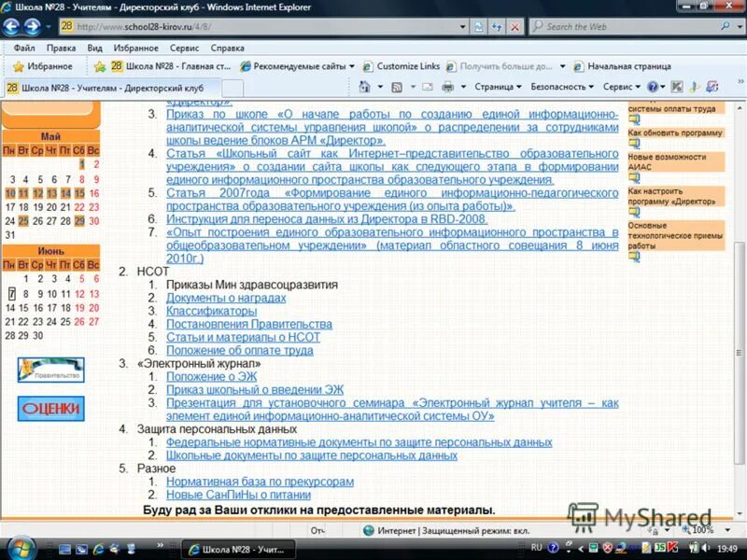This screenshot has height=560, width=747.
Task: Open 'Школа №28 - Главная ст...' favorites bar link
Action: point(171,66)
